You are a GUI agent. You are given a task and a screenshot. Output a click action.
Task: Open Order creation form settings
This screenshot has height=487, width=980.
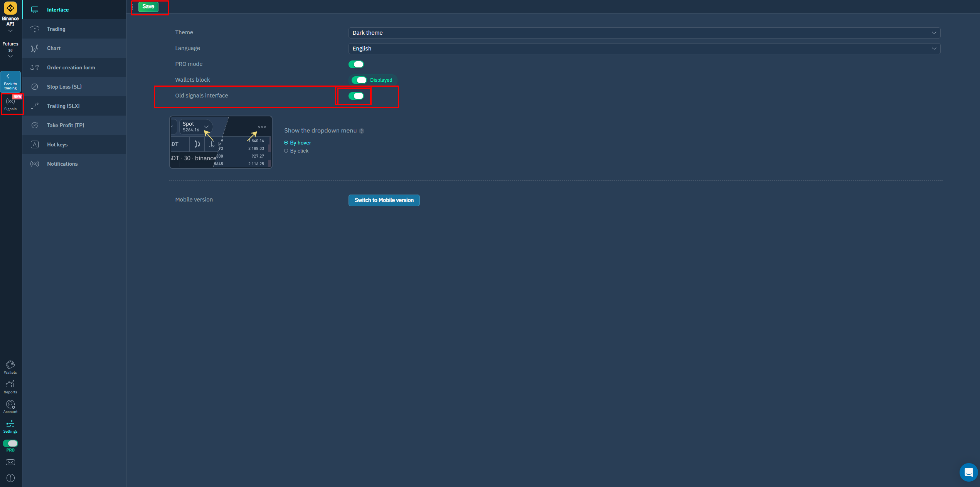tap(74, 67)
